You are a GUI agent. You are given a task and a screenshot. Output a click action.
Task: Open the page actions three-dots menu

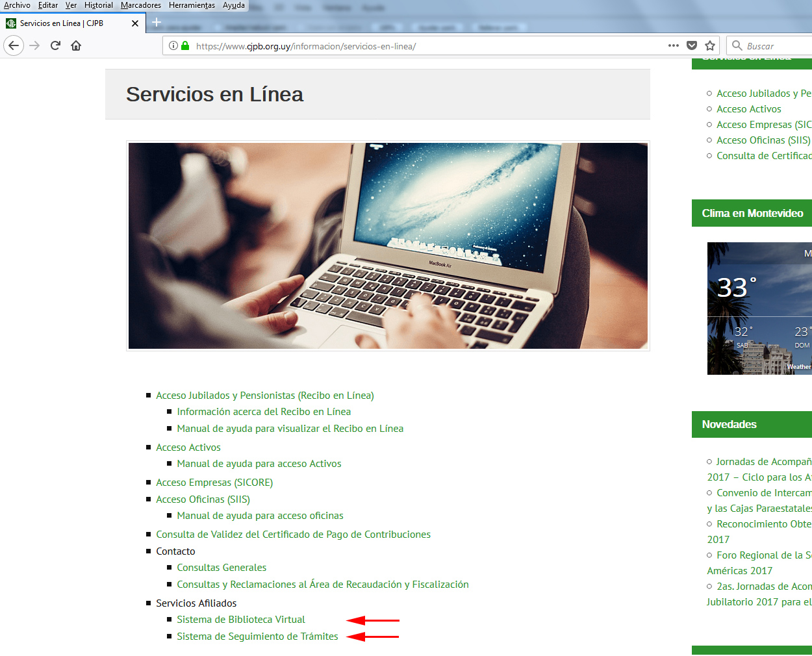[x=674, y=45]
